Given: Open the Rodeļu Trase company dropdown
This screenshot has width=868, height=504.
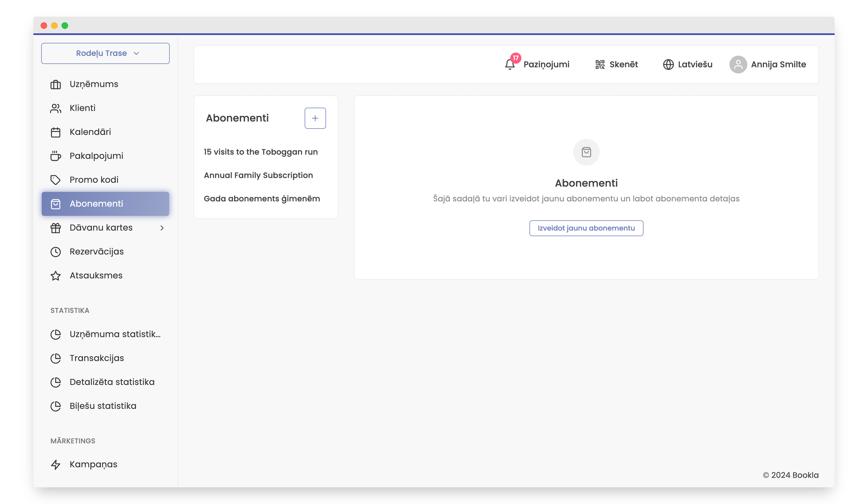Looking at the screenshot, I should pyautogui.click(x=105, y=53).
